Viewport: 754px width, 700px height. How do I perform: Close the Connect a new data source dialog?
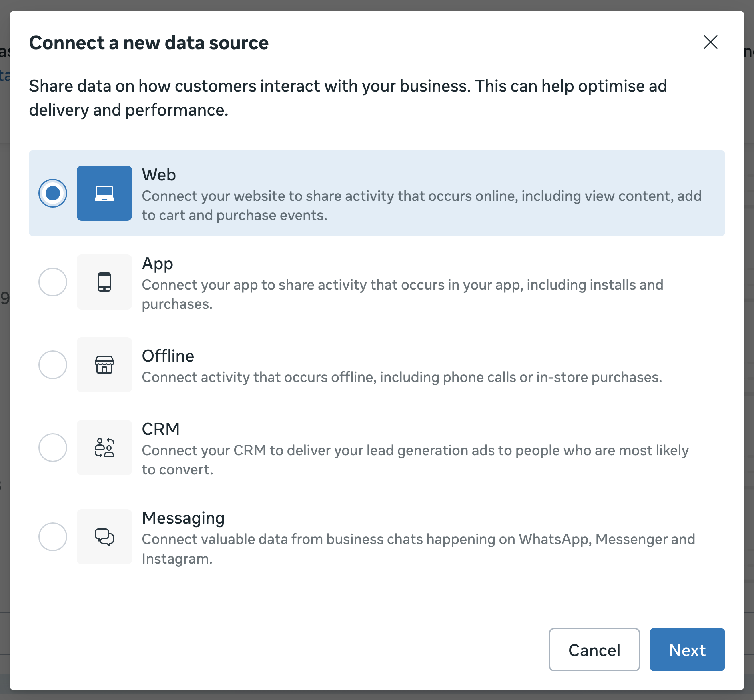coord(711,42)
